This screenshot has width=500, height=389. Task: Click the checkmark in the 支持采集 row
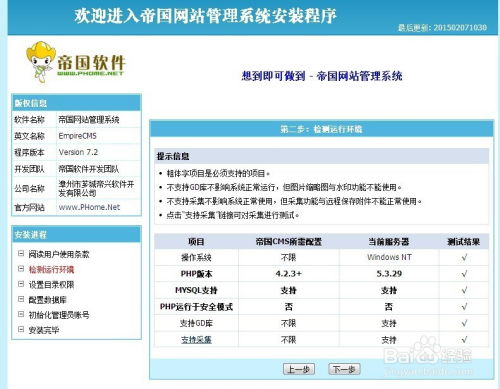click(464, 340)
